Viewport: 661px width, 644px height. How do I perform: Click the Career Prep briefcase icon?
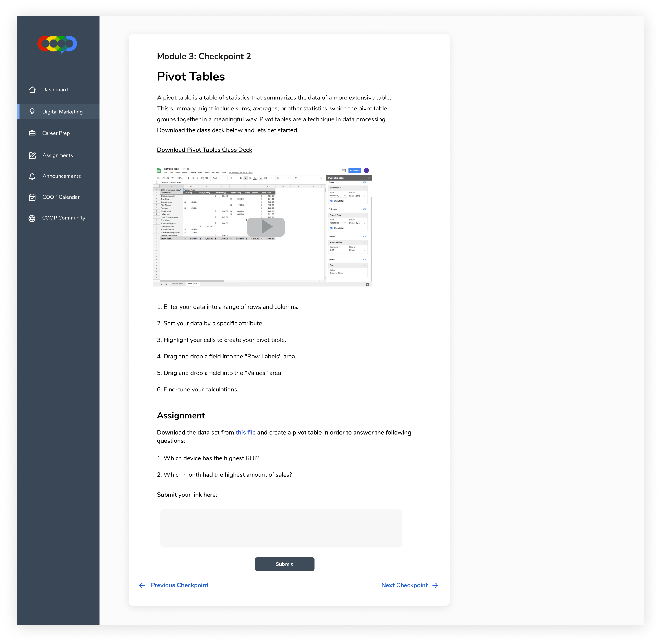pos(32,133)
